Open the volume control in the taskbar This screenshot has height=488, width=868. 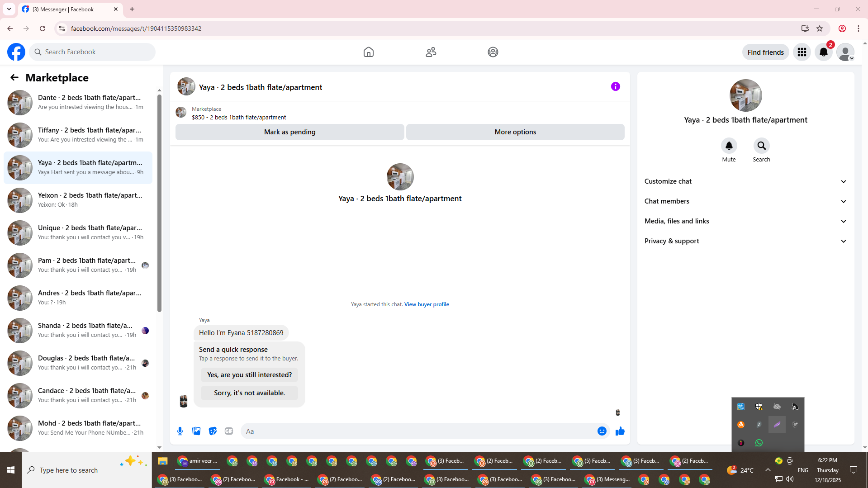pos(790,479)
